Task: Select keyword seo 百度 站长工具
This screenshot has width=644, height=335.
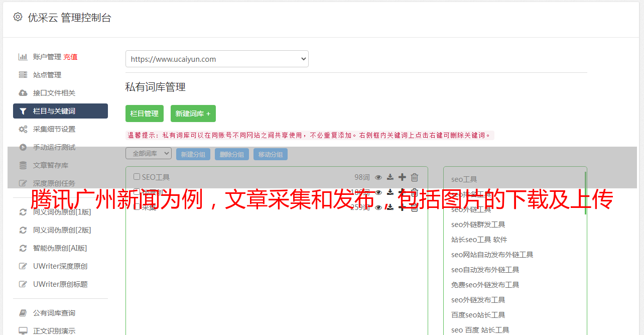Action: [480, 330]
